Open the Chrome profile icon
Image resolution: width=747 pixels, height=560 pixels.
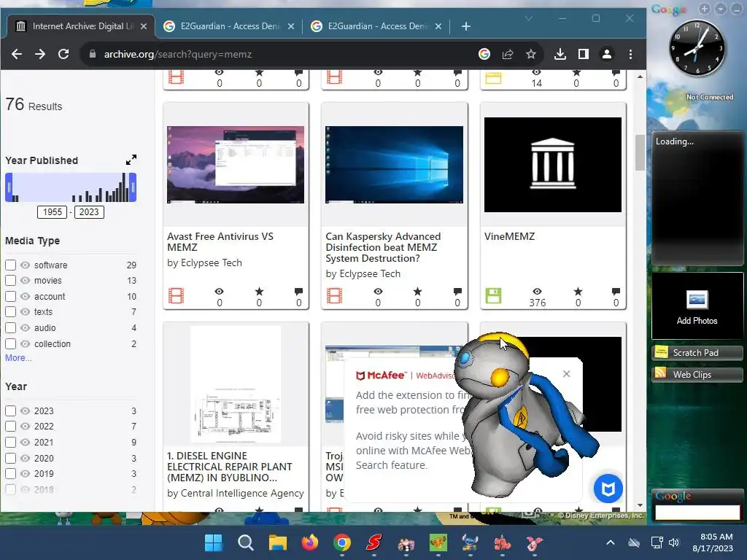(606, 54)
